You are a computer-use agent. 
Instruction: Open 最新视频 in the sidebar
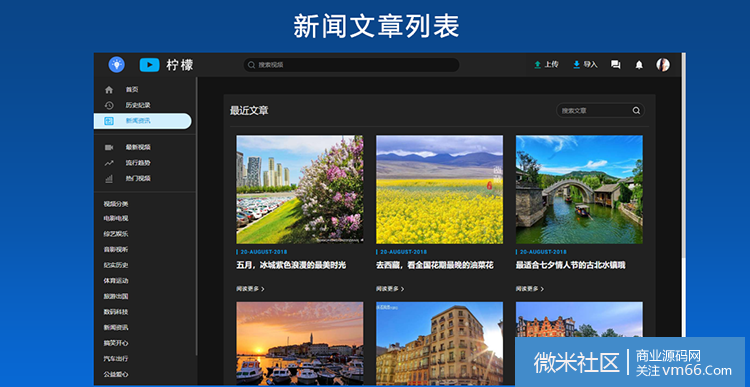138,147
